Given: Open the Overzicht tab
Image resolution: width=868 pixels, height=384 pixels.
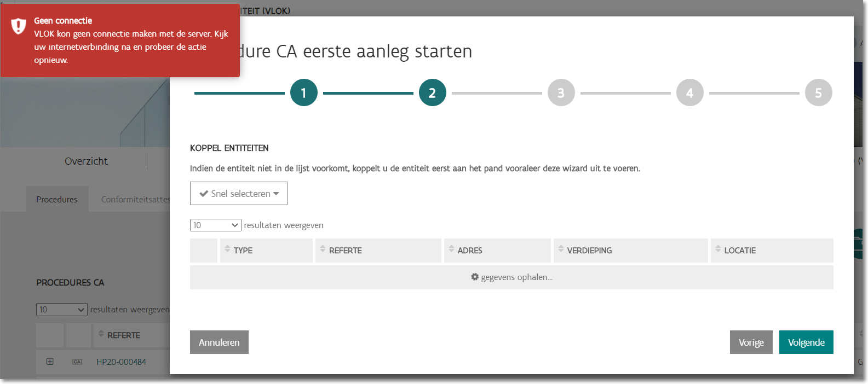Looking at the screenshot, I should [86, 161].
